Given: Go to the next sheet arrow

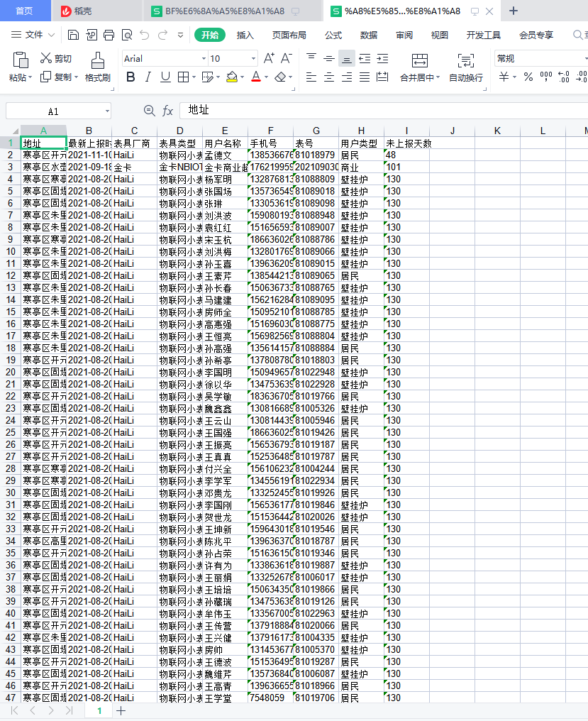Looking at the screenshot, I should [50, 710].
